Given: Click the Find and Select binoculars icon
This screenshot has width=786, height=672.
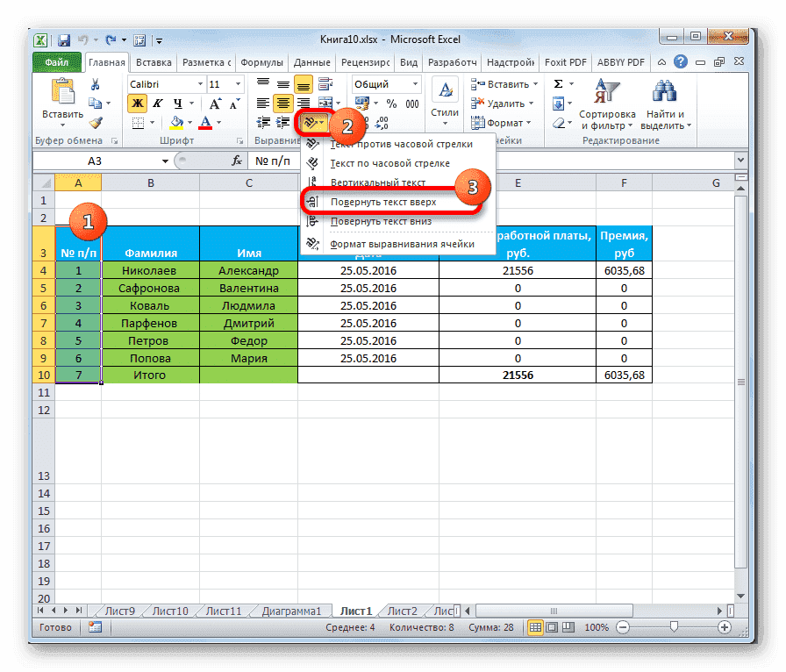Looking at the screenshot, I should click(x=666, y=89).
